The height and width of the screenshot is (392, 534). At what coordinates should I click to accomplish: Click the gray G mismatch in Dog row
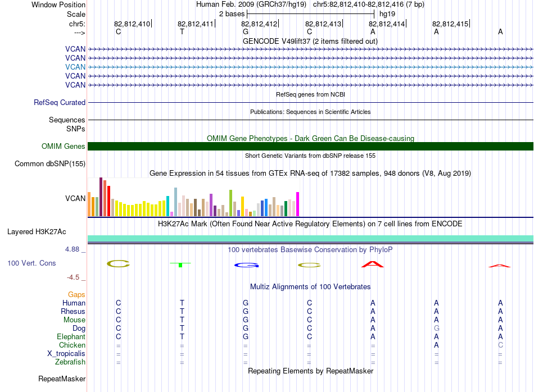pyautogui.click(x=436, y=328)
